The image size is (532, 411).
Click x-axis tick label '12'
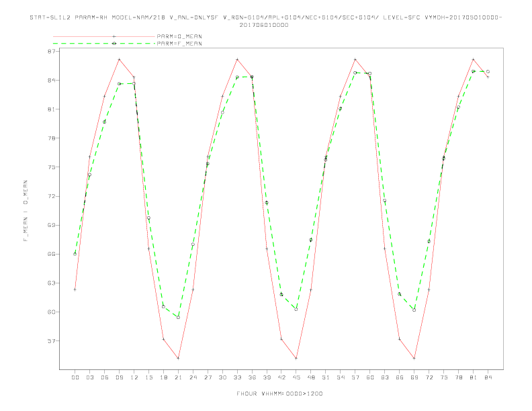pyautogui.click(x=134, y=377)
